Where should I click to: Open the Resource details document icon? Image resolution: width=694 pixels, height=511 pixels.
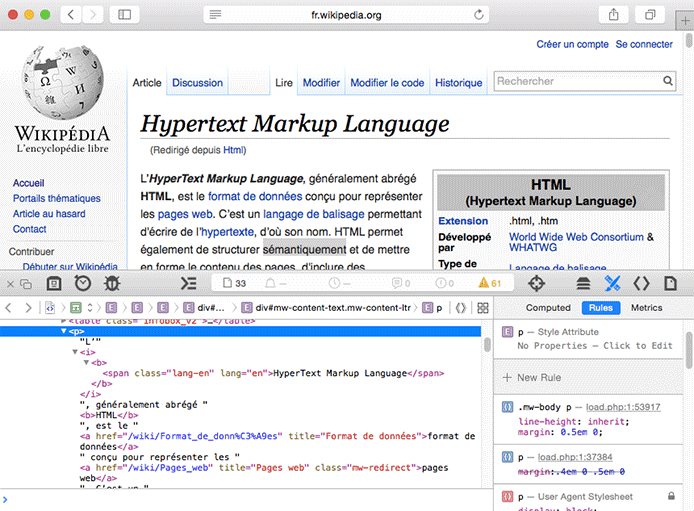670,283
